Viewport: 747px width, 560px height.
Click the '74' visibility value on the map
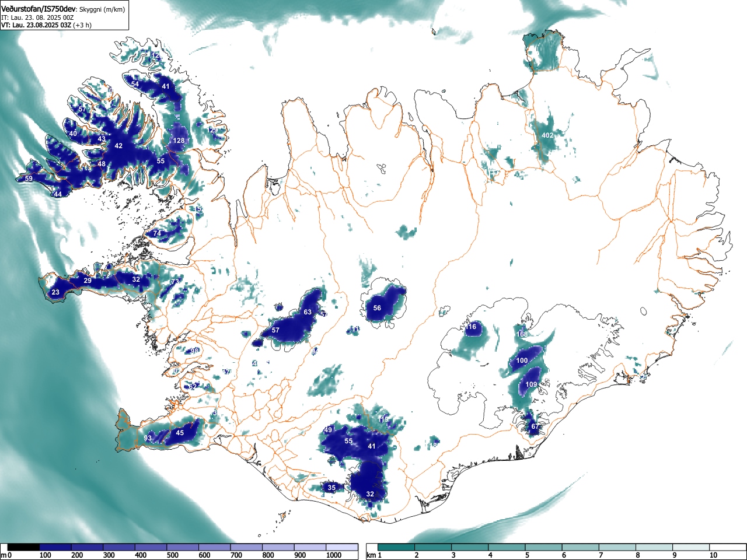[157, 233]
